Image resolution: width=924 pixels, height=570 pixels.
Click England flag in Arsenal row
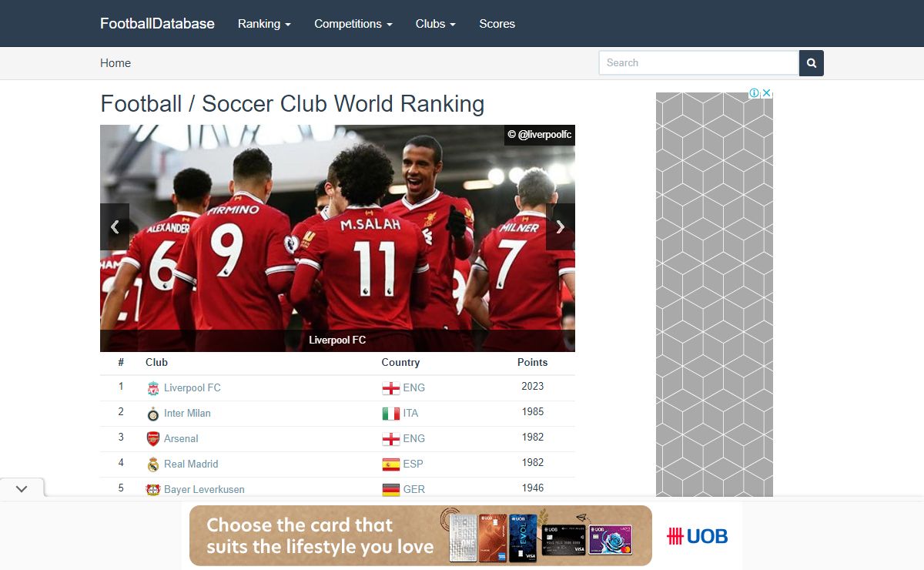[391, 439]
